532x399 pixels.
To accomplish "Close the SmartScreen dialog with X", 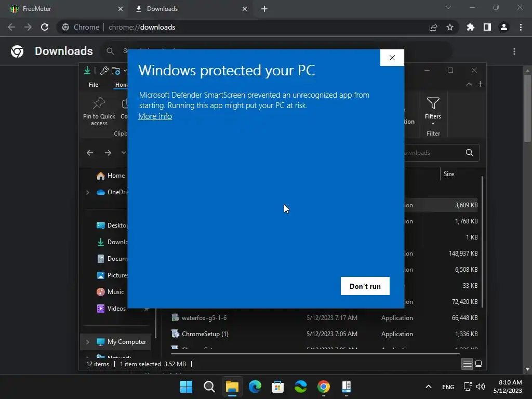I will pyautogui.click(x=392, y=58).
